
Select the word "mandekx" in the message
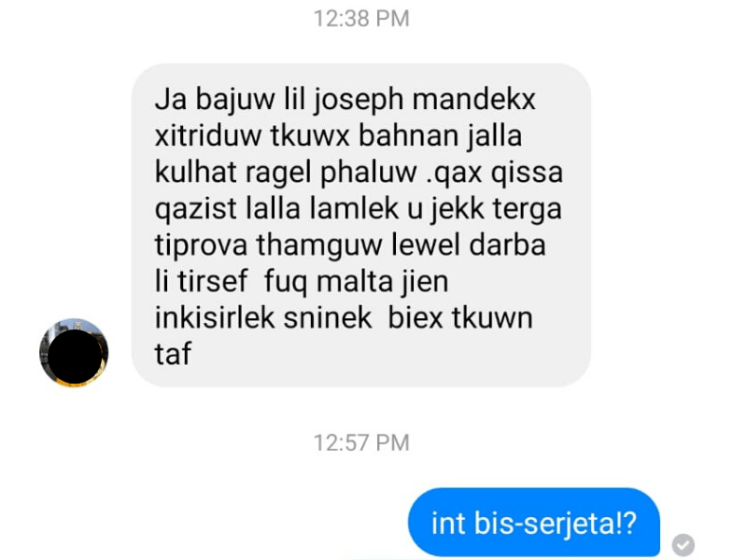pyautogui.click(x=473, y=100)
